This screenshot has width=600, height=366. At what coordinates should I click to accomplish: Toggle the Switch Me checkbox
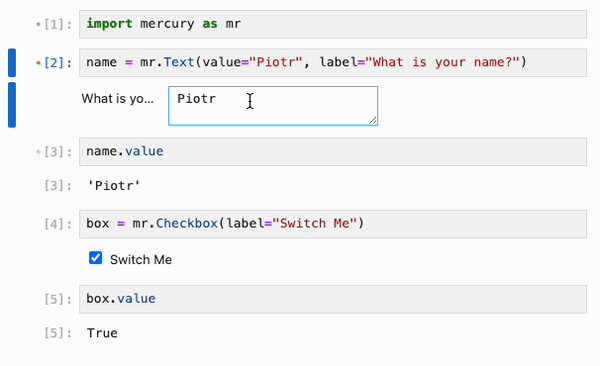[x=96, y=258]
